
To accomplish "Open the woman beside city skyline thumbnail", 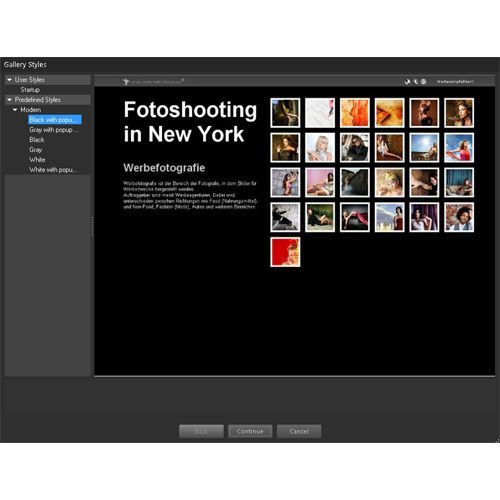I will (x=389, y=217).
